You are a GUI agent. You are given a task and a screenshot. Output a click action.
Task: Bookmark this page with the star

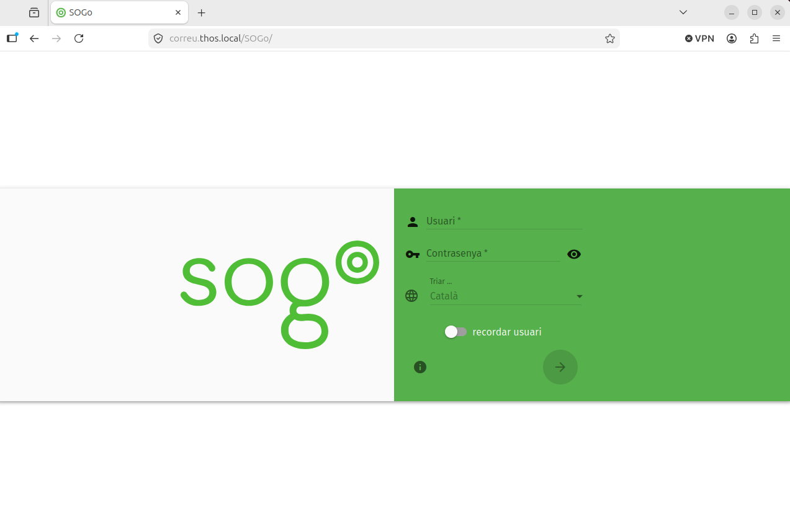(610, 38)
